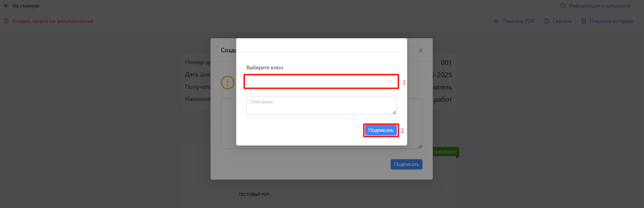This screenshot has height=208, width=644.
Task: Click the resize handle of 'Описание' textarea
Action: (x=394, y=112)
